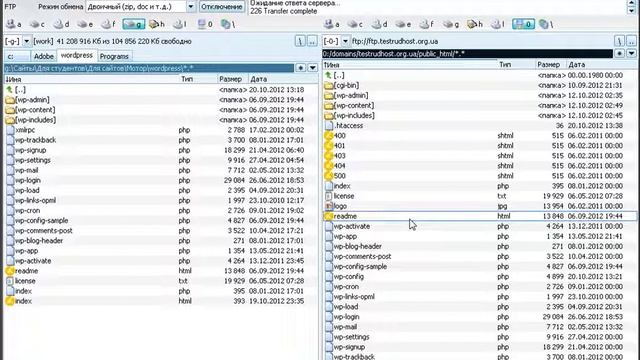Go to root directory in left panel

tap(300, 41)
